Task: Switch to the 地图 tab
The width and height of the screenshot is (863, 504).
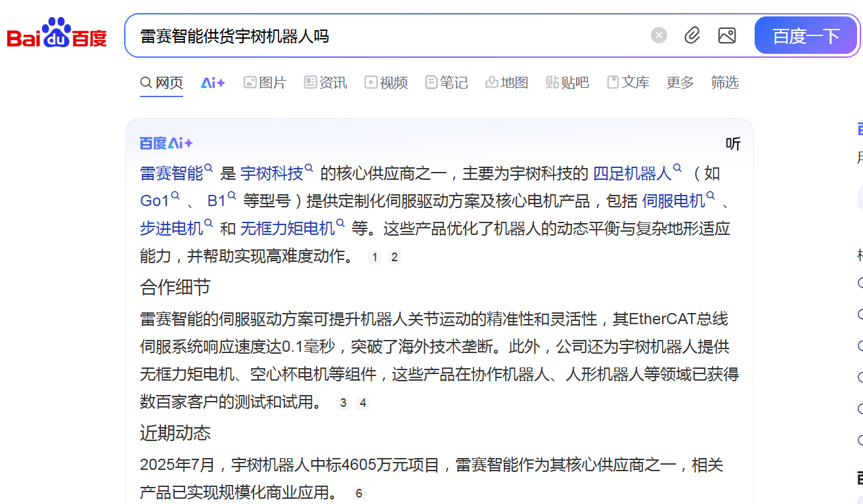Action: pos(507,83)
